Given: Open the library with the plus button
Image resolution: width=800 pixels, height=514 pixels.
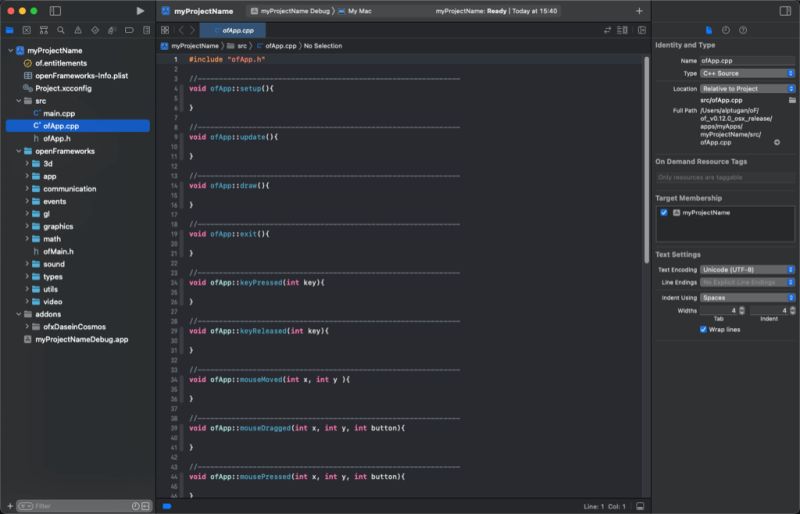Looking at the screenshot, I should (x=639, y=11).
